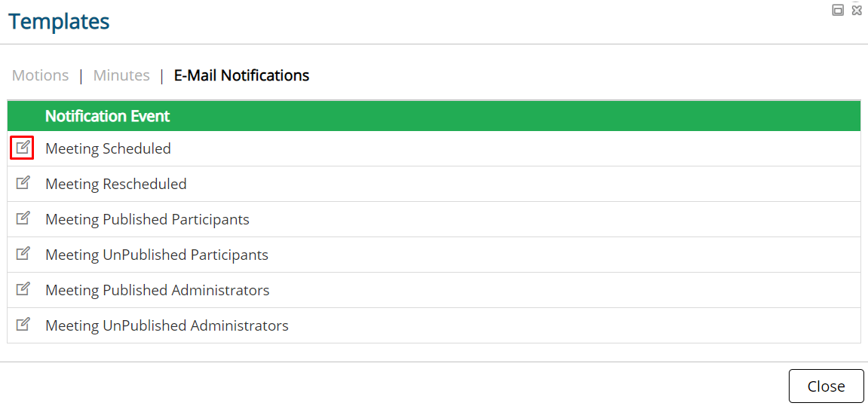Image resolution: width=868 pixels, height=409 pixels.
Task: Edit the Meeting Rescheduled notification template
Action: coord(22,183)
